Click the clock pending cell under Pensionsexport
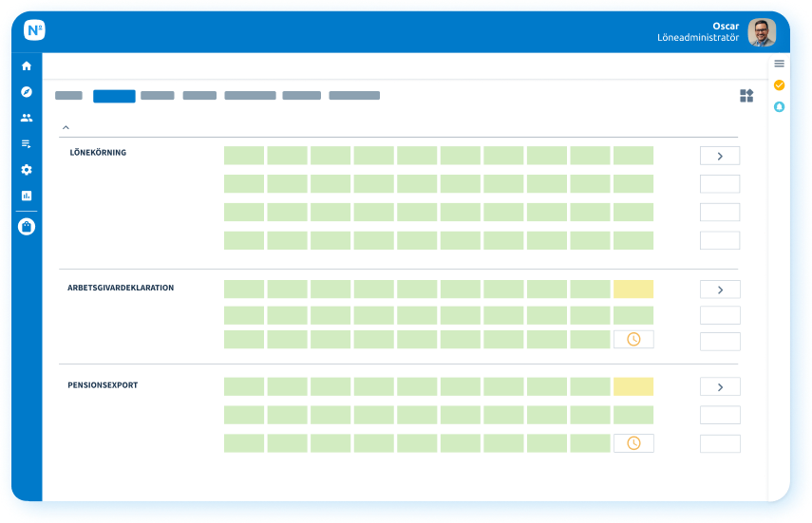Viewport: 812px width, 523px height. tap(633, 443)
